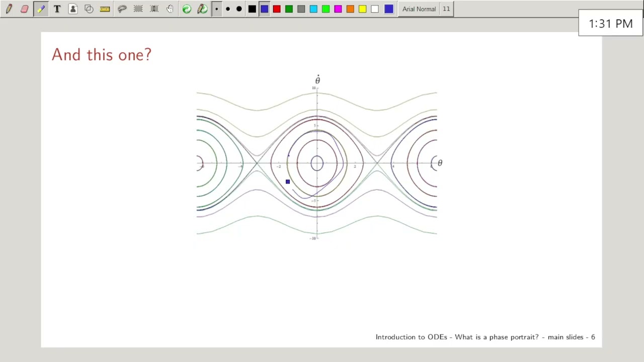Click the 1:31 PM clock display
The width and height of the screenshot is (644, 362).
611,23
